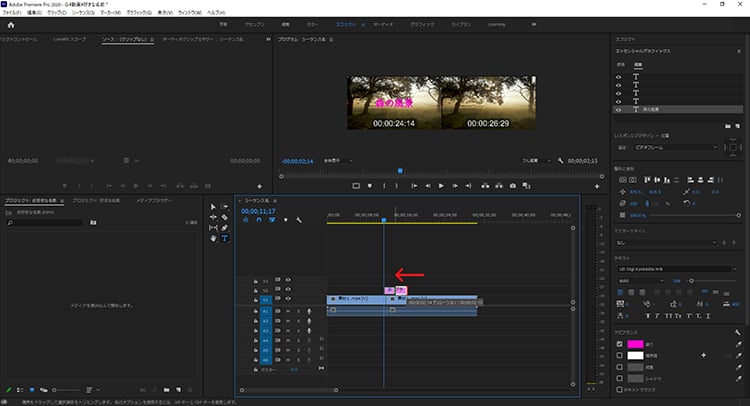The height and width of the screenshot is (406, 750).
Task: Open the Pin To video frame dropdown
Action: point(676,147)
